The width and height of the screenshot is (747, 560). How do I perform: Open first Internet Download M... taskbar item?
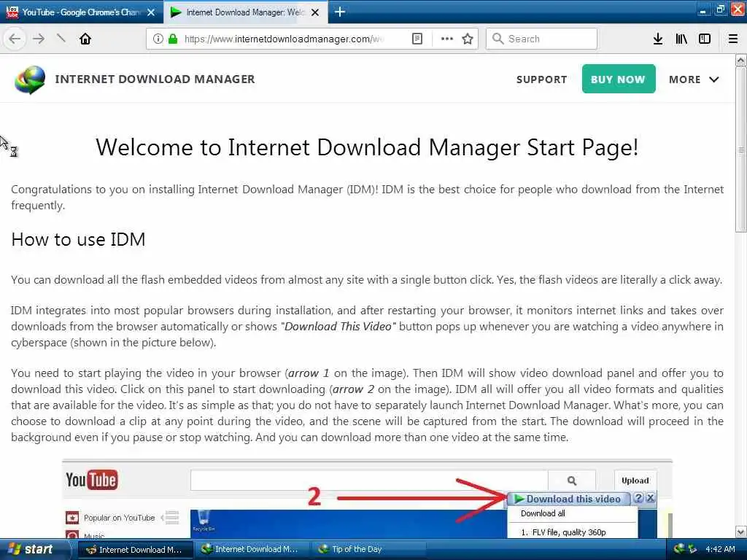135,550
